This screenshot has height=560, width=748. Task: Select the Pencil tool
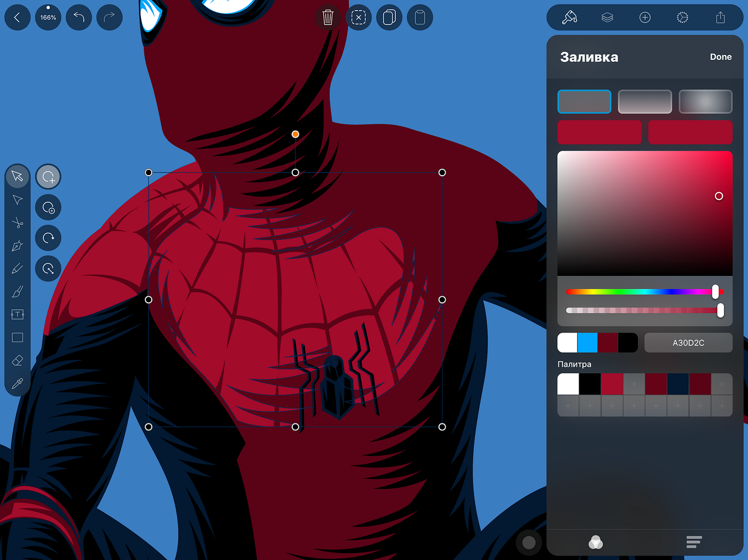coord(18,269)
